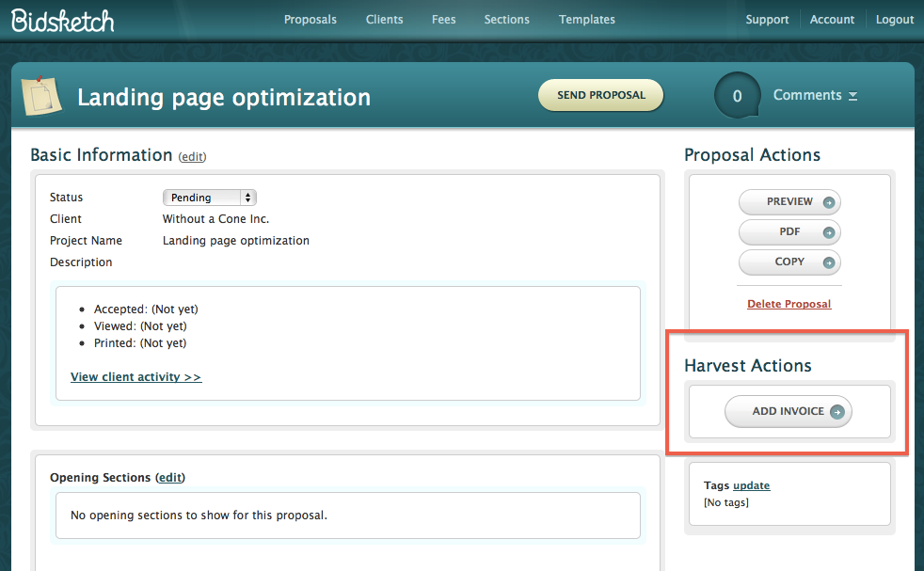This screenshot has width=924, height=571.
Task: Expand the Comments dropdown arrow
Action: tap(852, 95)
